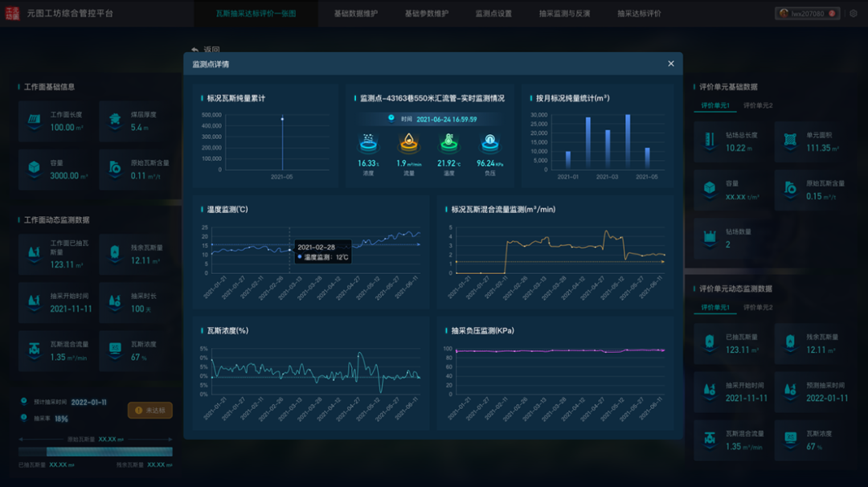Click 抽采开始时间 icon under 工作面动态监测数据
The width and height of the screenshot is (868, 487).
[35, 301]
